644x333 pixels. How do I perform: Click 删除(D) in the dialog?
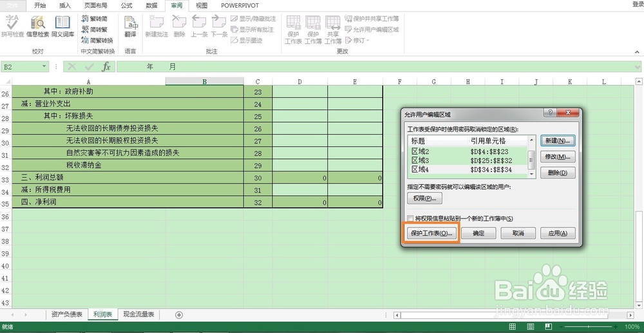click(x=557, y=173)
